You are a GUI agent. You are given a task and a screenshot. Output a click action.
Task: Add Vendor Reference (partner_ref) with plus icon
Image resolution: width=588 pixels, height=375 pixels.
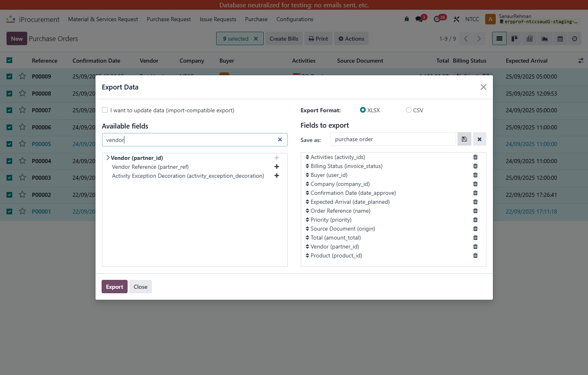coord(277,167)
